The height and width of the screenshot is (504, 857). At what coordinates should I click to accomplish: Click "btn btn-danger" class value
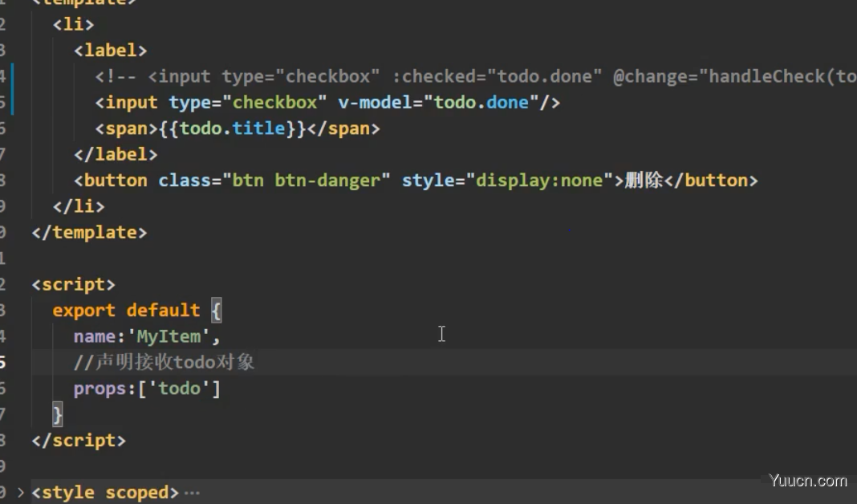pos(306,181)
